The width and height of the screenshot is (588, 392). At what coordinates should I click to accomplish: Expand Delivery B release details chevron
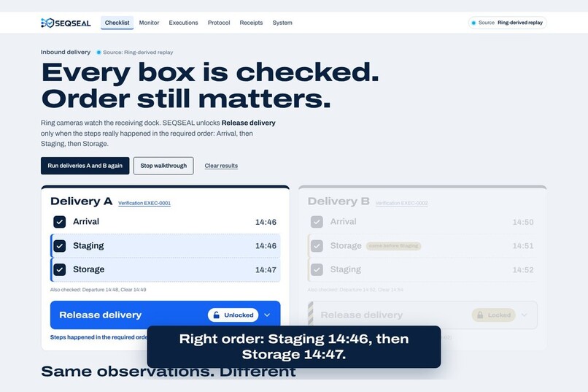point(525,315)
